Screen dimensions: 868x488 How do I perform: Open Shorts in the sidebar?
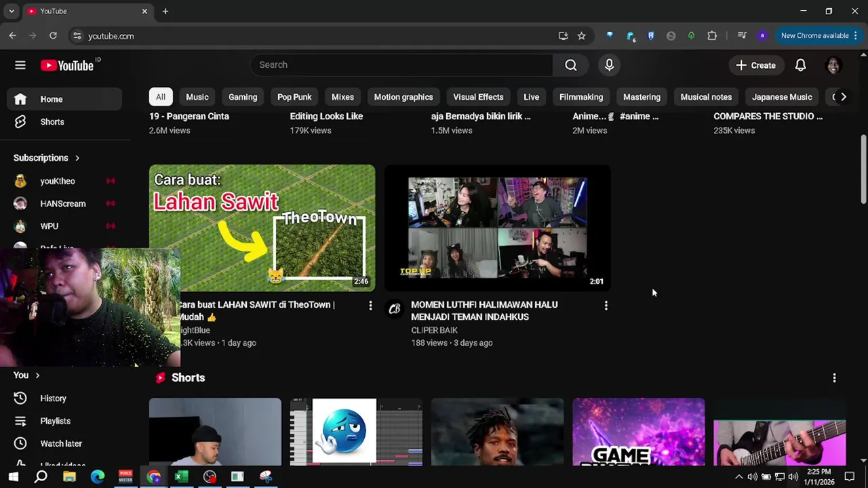[64, 122]
